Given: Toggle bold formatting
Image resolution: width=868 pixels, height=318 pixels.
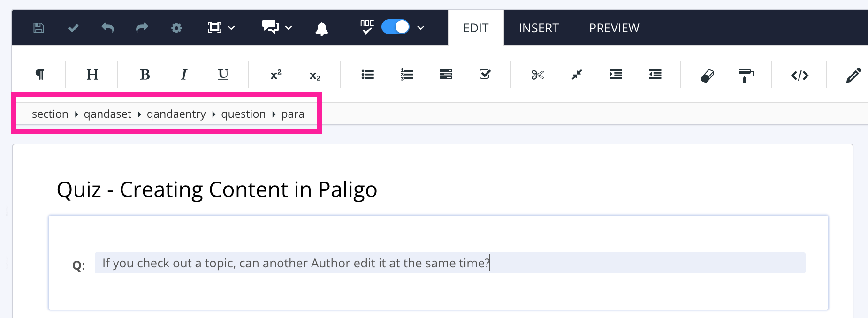Looking at the screenshot, I should click(145, 75).
